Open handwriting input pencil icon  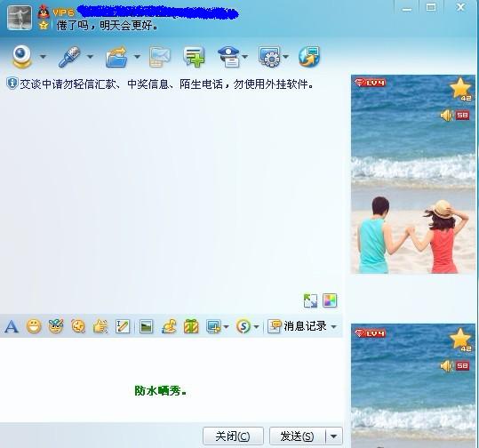point(123,326)
